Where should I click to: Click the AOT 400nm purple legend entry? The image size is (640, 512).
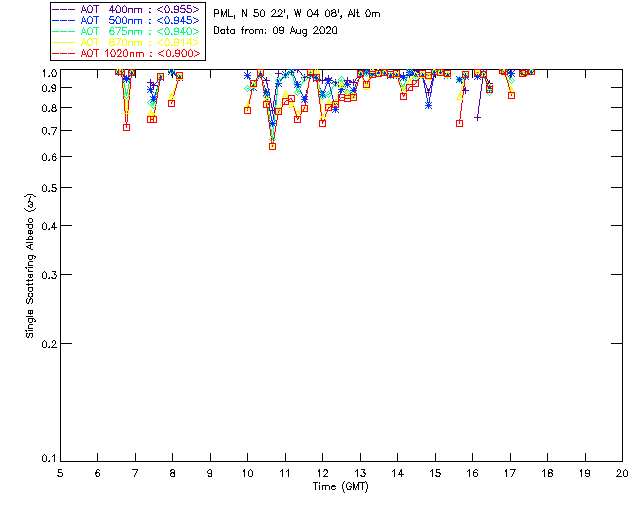(x=127, y=9)
